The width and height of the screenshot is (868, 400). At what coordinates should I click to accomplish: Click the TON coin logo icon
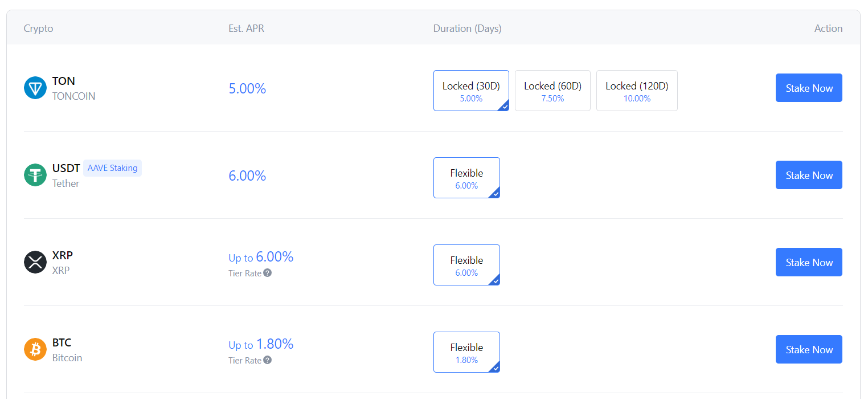pos(35,88)
